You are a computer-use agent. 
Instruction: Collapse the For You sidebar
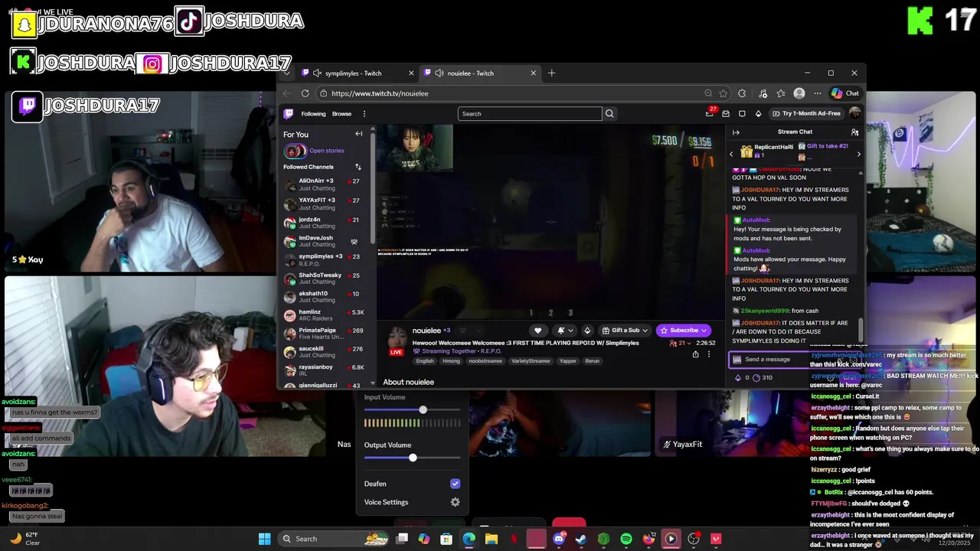click(358, 134)
